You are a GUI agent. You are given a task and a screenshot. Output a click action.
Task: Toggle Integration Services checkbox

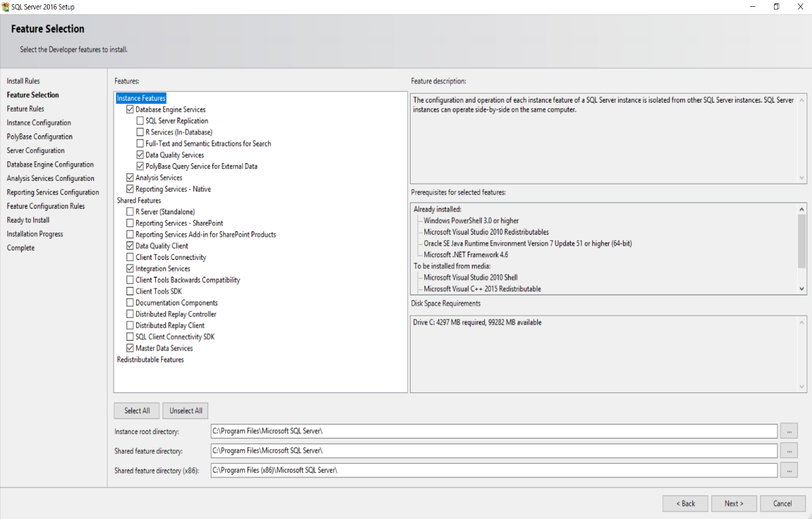(x=130, y=269)
